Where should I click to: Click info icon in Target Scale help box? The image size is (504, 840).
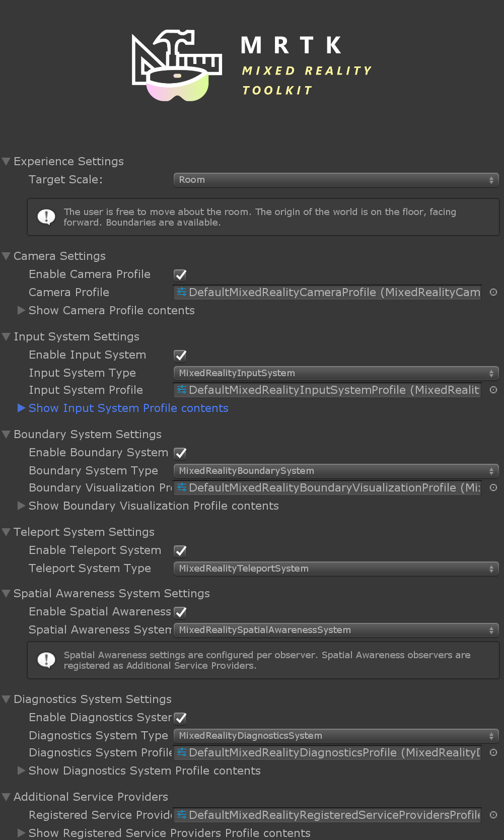coord(46,217)
